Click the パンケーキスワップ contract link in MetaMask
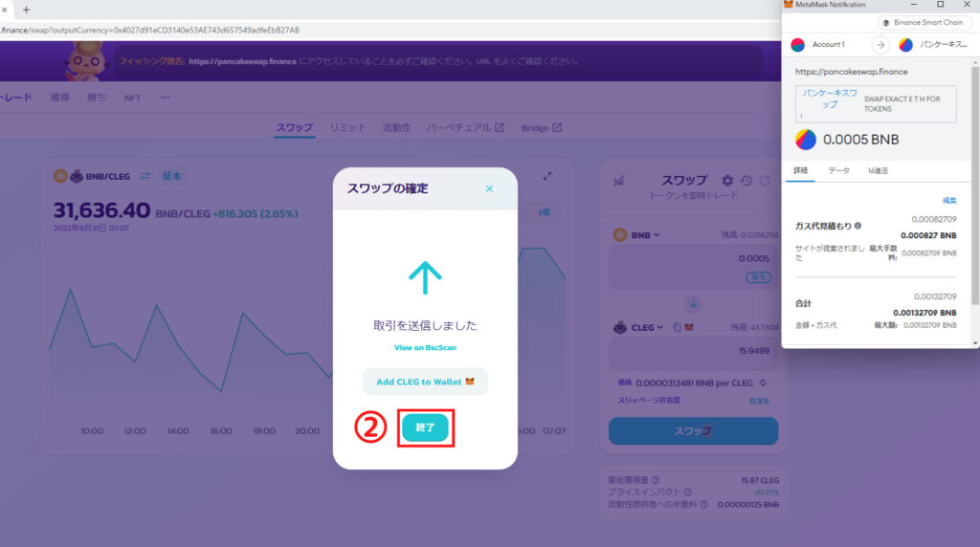Viewport: 980px width, 547px height. (x=830, y=98)
